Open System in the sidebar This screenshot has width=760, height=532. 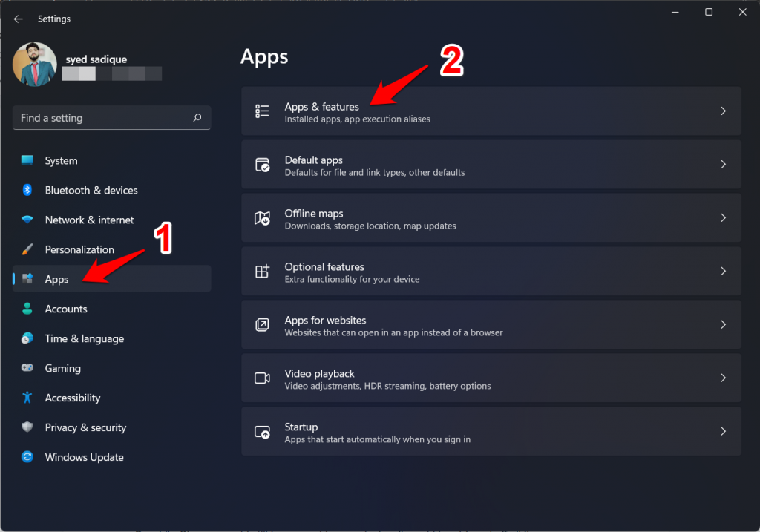click(x=61, y=161)
